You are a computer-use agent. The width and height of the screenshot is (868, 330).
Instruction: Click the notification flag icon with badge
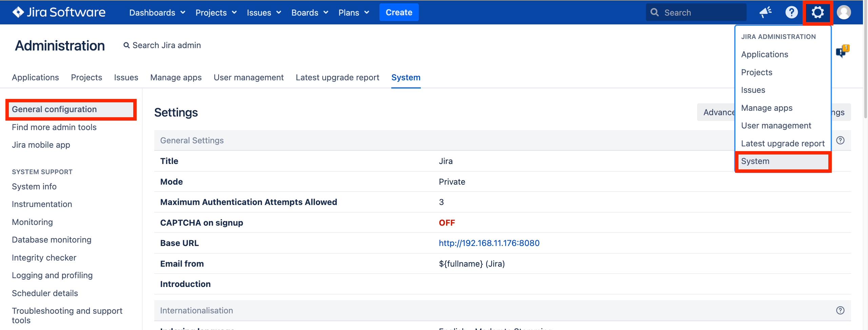pos(843,51)
